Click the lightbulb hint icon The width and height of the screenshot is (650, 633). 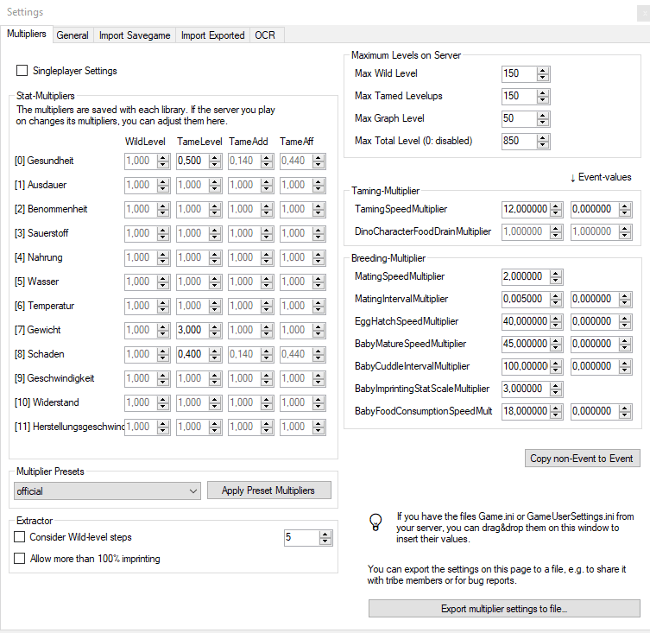click(376, 522)
